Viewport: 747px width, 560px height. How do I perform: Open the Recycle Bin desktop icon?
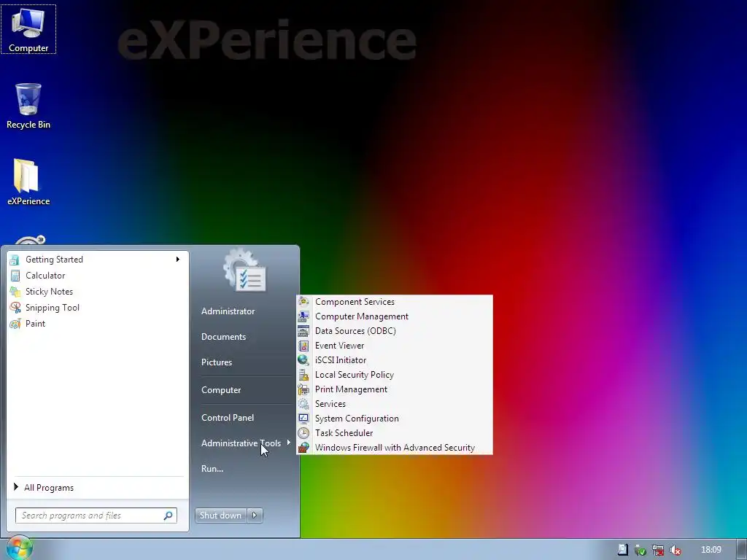point(28,106)
